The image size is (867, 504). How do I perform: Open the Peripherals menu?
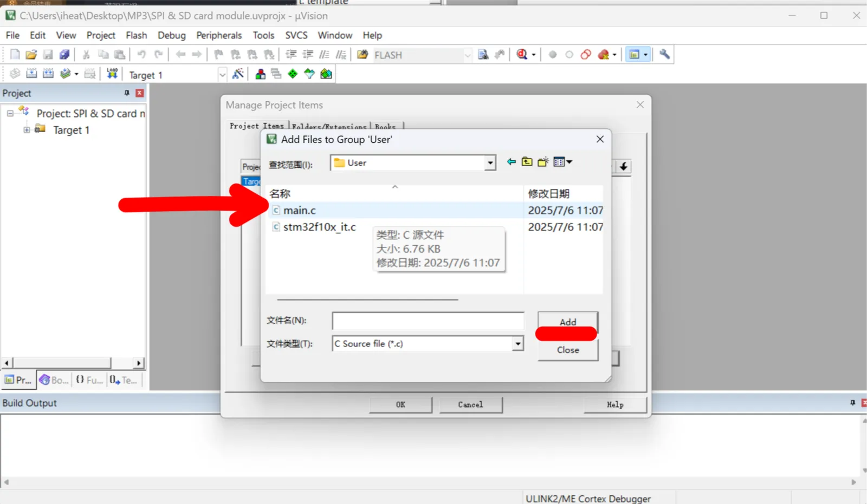point(219,35)
